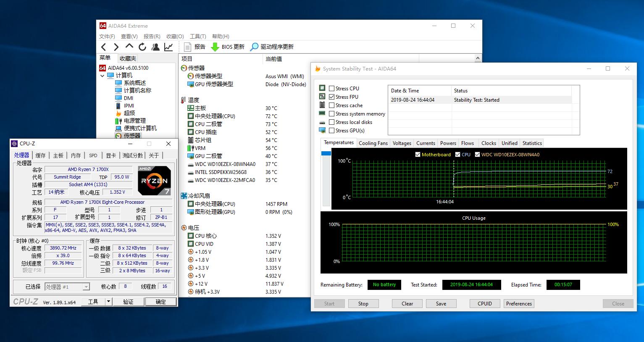Toggle the WDC WD10EZEX-08WN4A0 graph checkbox

point(478,154)
